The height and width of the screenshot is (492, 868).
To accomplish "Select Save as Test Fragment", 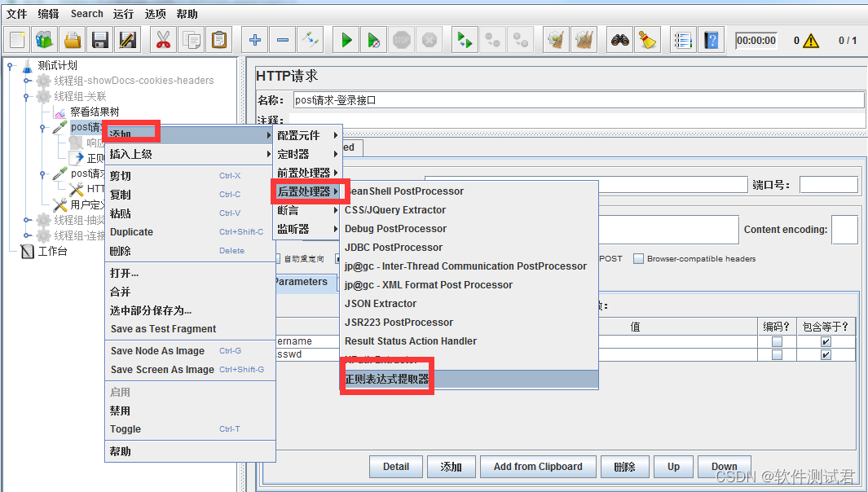I will click(190, 329).
